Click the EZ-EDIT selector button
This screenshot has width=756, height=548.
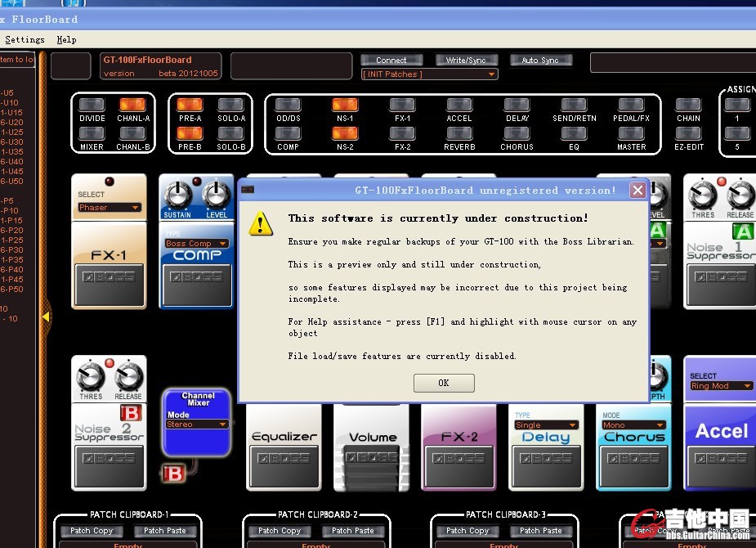click(x=688, y=133)
